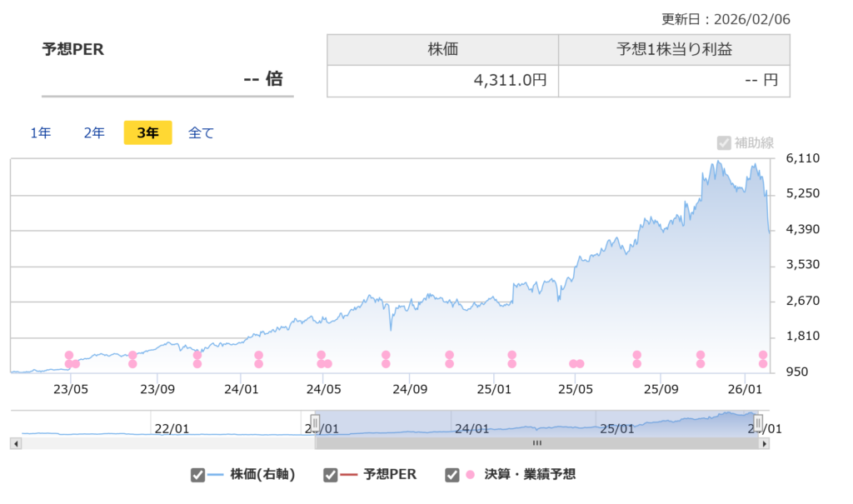Screen dimensions: 853x504
Task: Select the 3年 period tab
Action: coord(147,133)
